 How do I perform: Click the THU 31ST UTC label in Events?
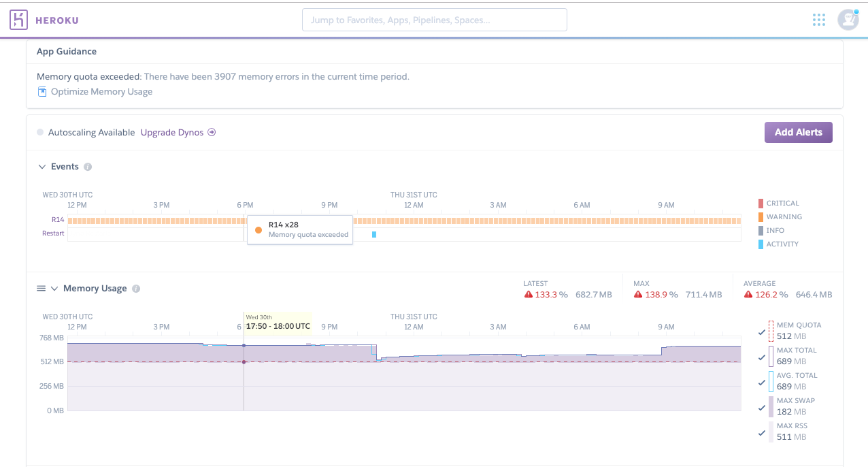[x=414, y=195]
